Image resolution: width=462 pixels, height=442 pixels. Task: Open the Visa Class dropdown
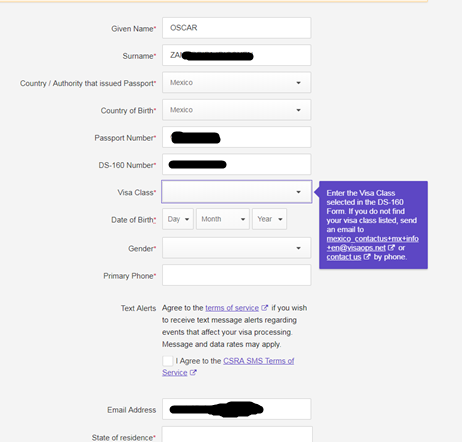[237, 192]
